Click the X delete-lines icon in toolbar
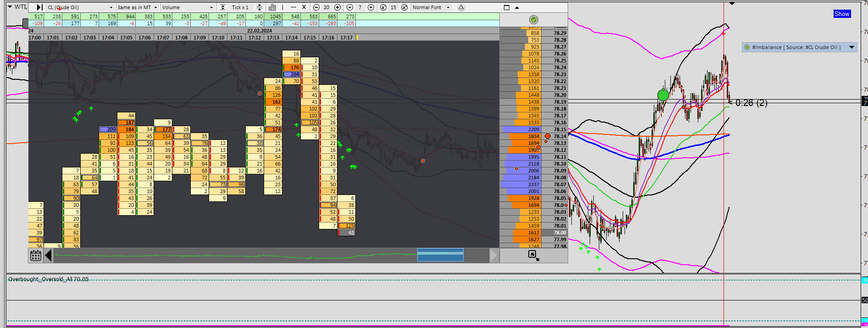This screenshot has width=868, height=328. (304, 7)
